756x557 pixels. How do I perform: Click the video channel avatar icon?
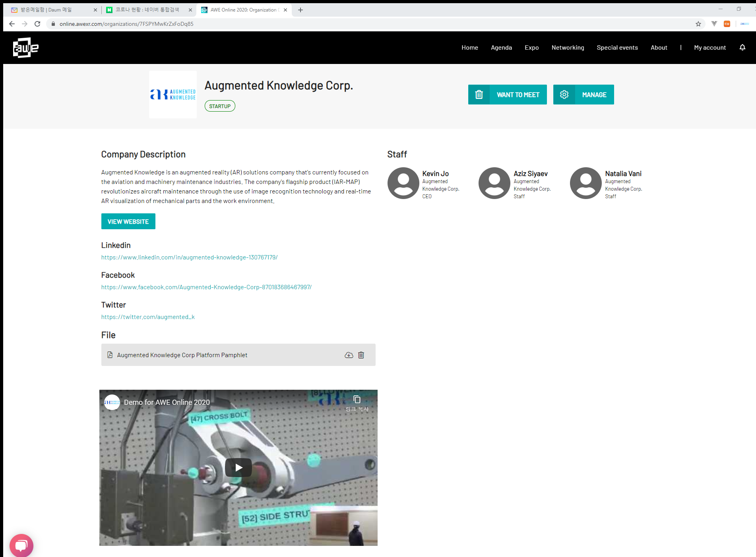pos(112,402)
